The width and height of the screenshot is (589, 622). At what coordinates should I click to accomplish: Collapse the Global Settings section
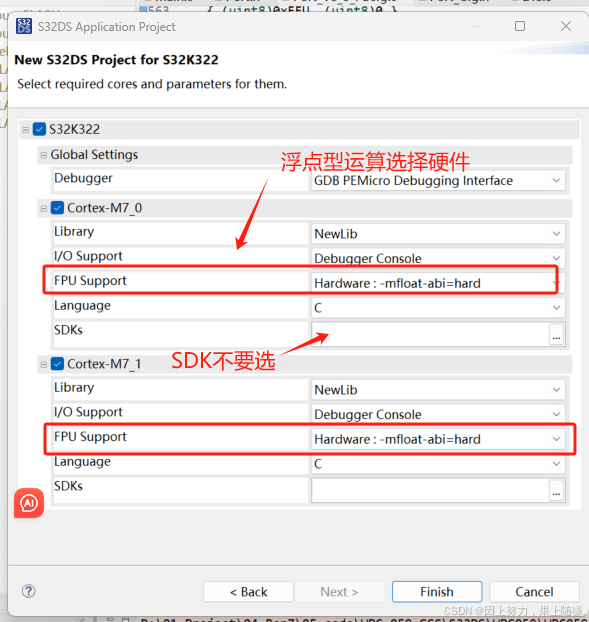pos(44,155)
